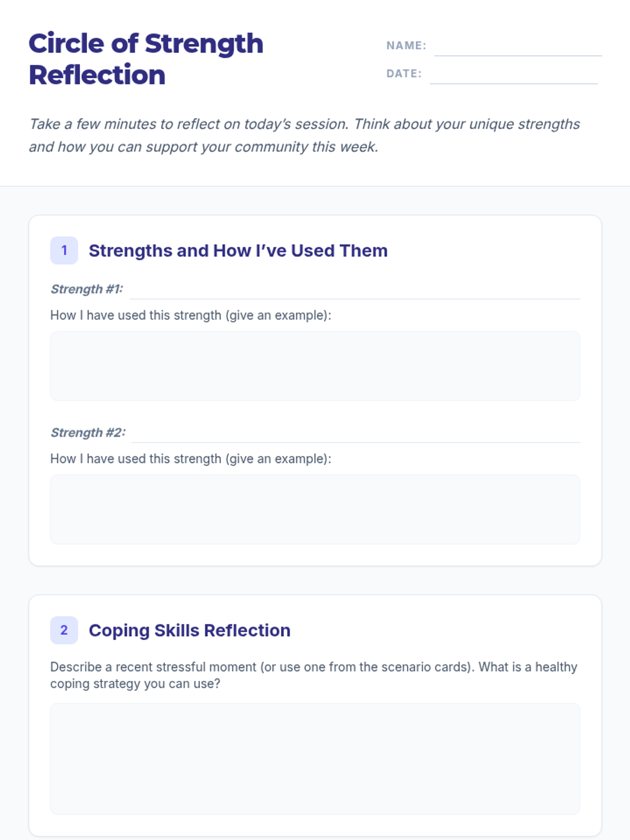Viewport: 630px width, 840px height.
Task: Click the coping strategy response box
Action: 315,759
